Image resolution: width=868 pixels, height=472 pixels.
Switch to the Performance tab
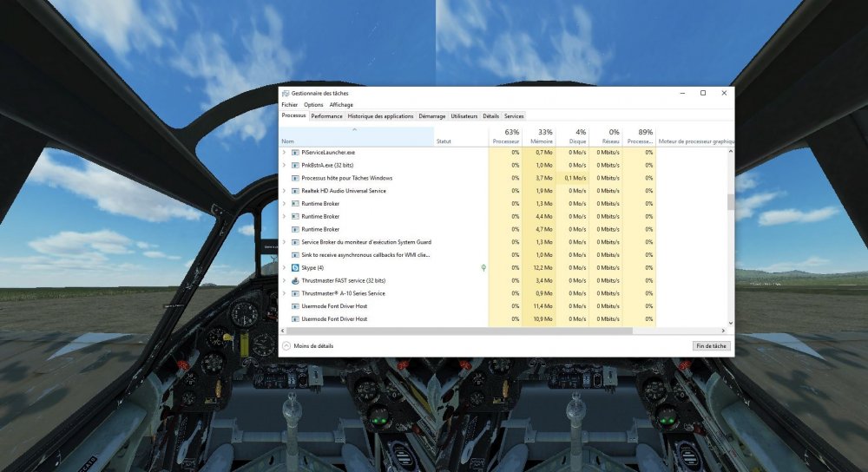pyautogui.click(x=326, y=116)
